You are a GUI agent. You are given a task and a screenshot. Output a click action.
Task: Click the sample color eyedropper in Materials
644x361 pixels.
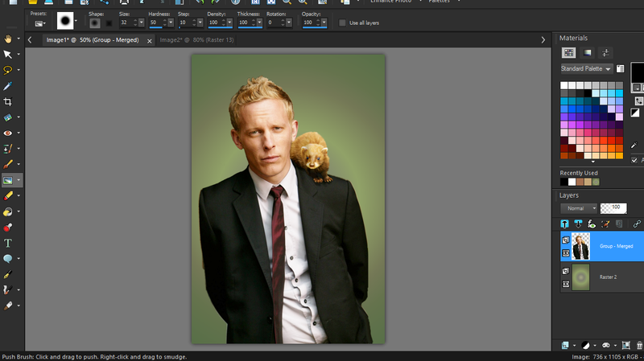click(634, 146)
